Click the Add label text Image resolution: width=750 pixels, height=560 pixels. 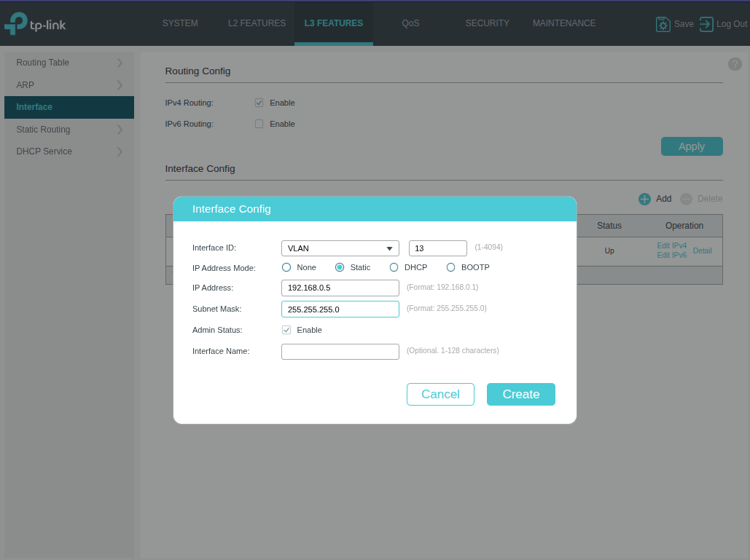coord(663,199)
